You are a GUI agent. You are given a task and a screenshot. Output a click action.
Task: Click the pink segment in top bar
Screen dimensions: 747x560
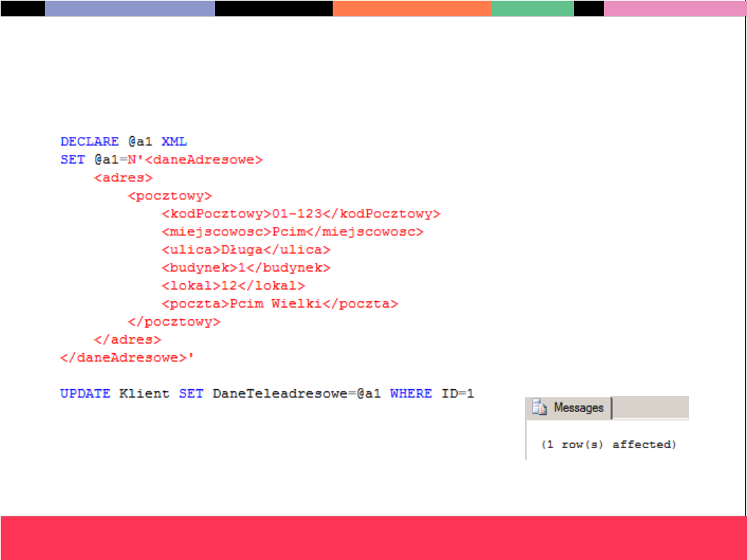[x=674, y=8]
